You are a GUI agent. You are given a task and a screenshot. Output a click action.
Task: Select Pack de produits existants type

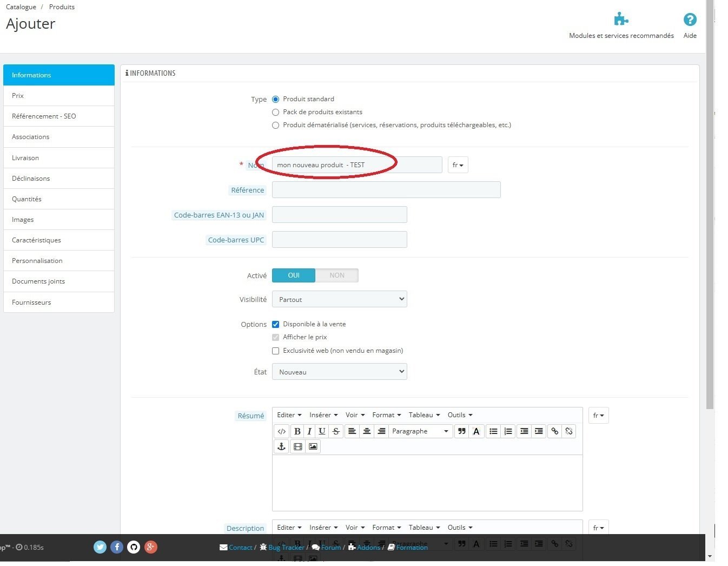276,113
